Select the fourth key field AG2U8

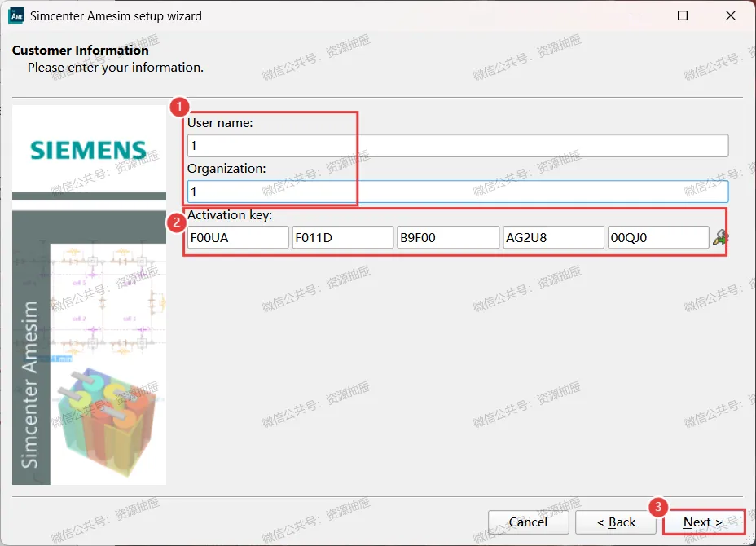click(x=553, y=238)
